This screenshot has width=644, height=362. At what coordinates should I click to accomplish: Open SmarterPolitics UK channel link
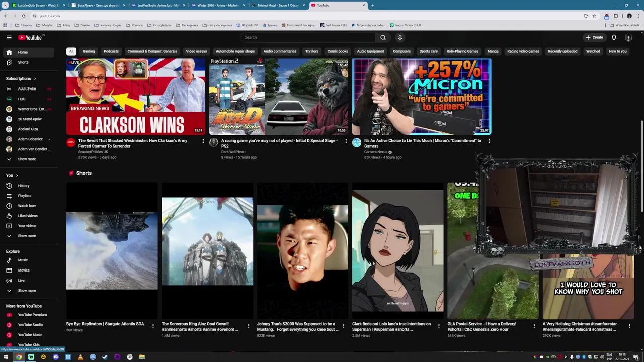(x=93, y=152)
